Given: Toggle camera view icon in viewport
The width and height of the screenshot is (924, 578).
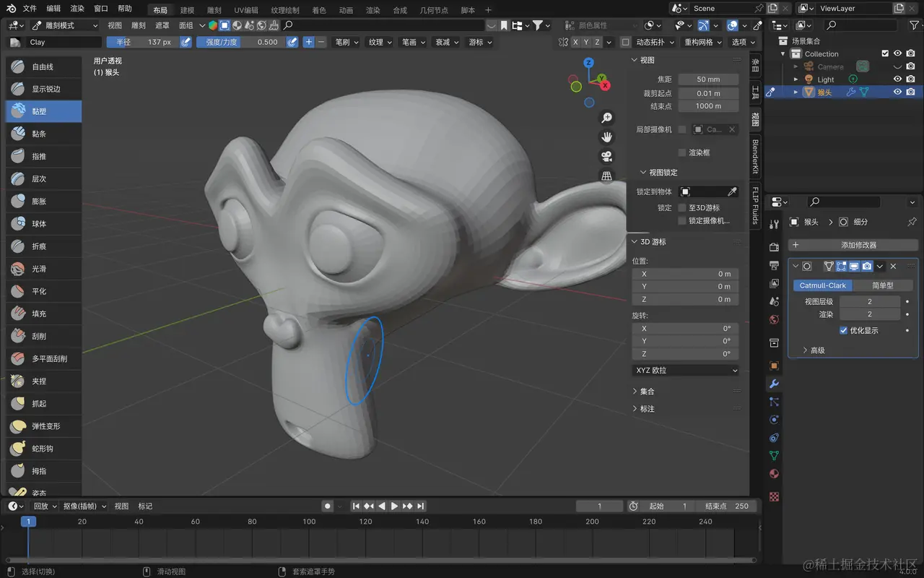Looking at the screenshot, I should [607, 156].
